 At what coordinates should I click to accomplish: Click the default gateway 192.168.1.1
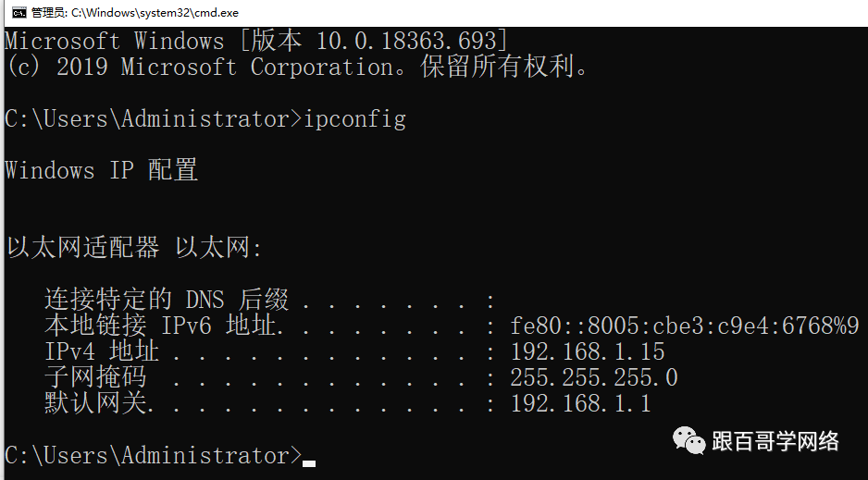click(580, 403)
